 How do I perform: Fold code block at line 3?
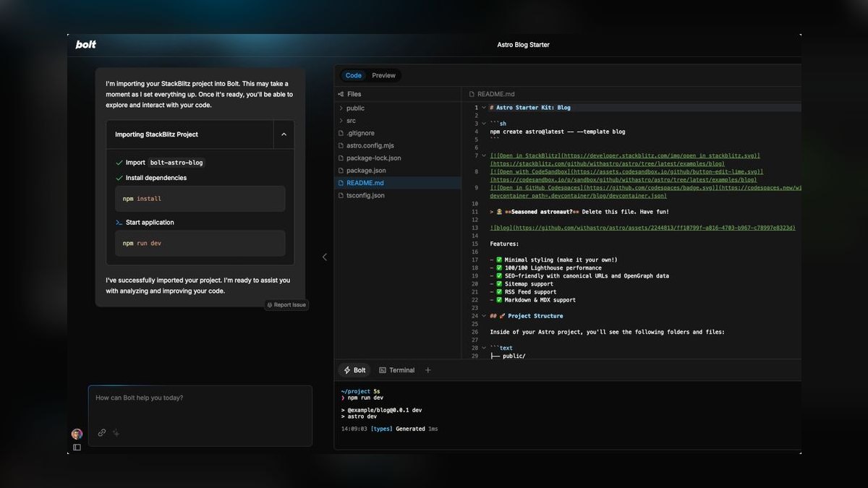pos(484,124)
